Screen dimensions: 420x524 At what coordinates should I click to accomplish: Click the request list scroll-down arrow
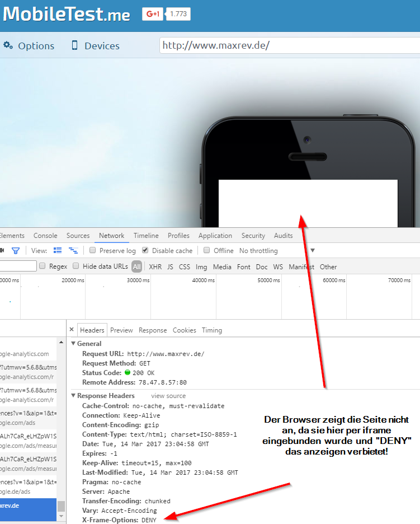pos(61,516)
